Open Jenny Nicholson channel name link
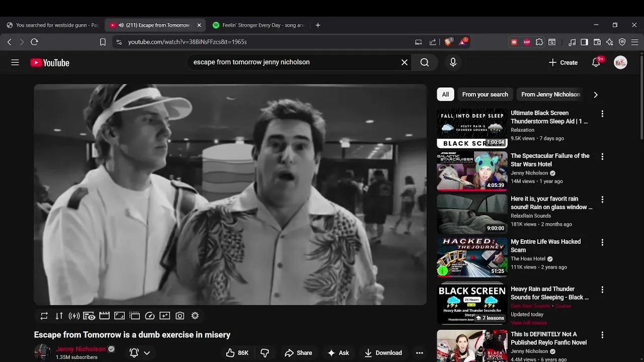Viewport: 644px width, 362px height. [81, 349]
